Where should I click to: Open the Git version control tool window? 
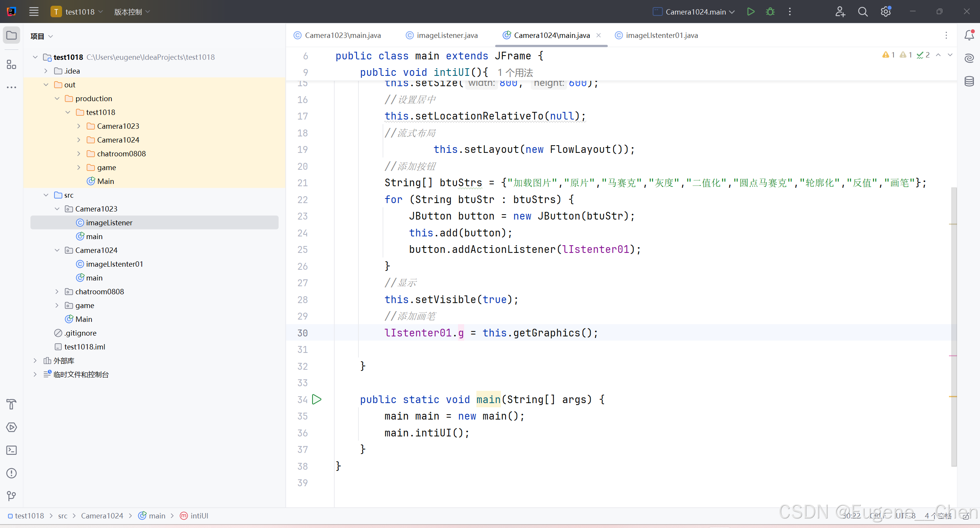point(11,496)
